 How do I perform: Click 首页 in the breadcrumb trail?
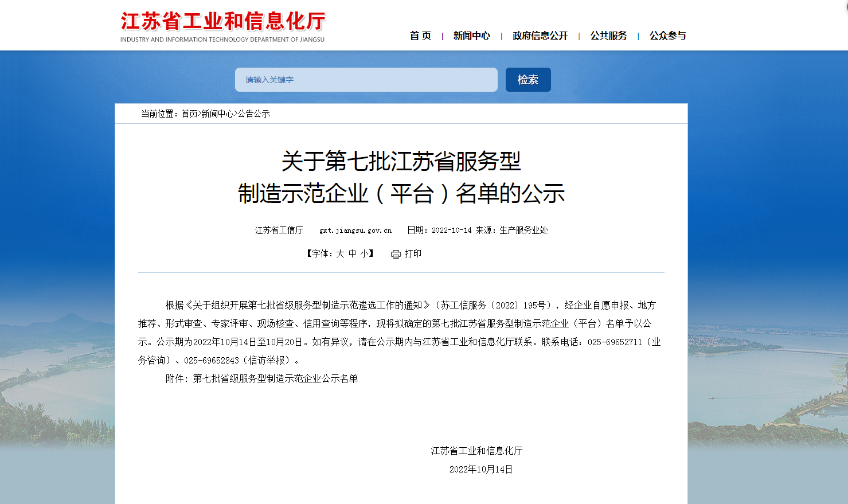pyautogui.click(x=189, y=114)
